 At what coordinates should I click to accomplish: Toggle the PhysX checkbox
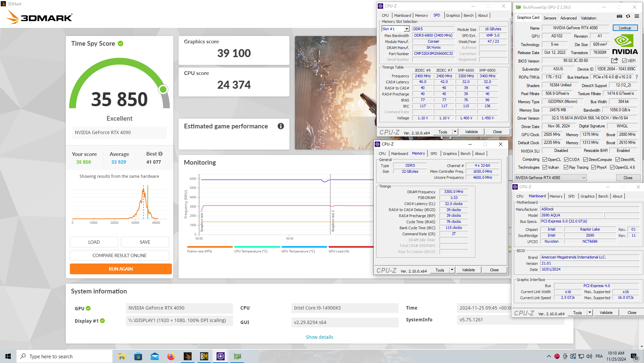point(593,167)
